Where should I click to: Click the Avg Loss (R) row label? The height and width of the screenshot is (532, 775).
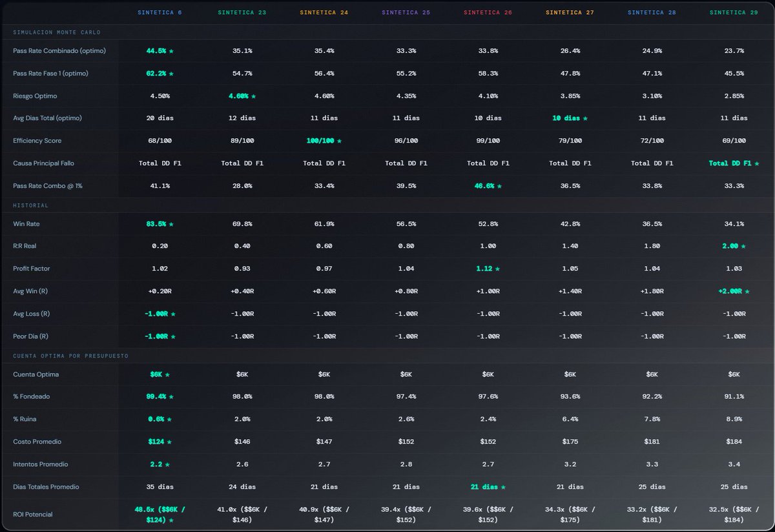tap(32, 314)
